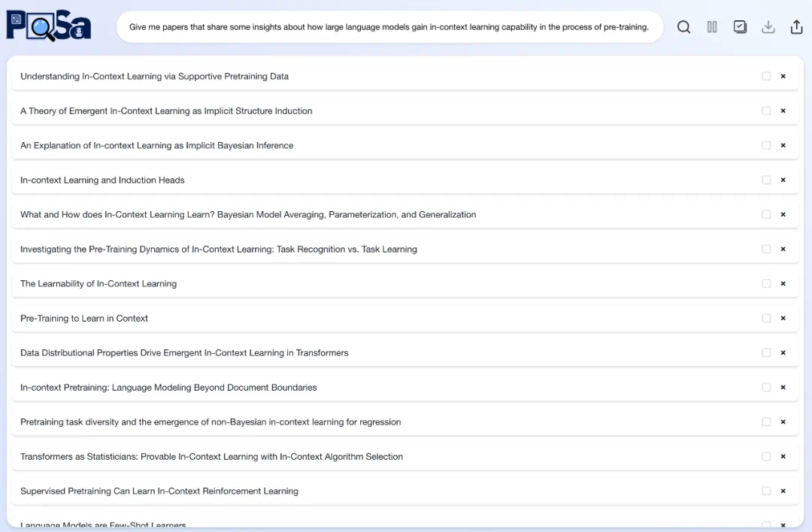Image resolution: width=812 pixels, height=532 pixels.
Task: Remove Investigating the Pre-Training Dynamics paper
Action: click(x=783, y=249)
